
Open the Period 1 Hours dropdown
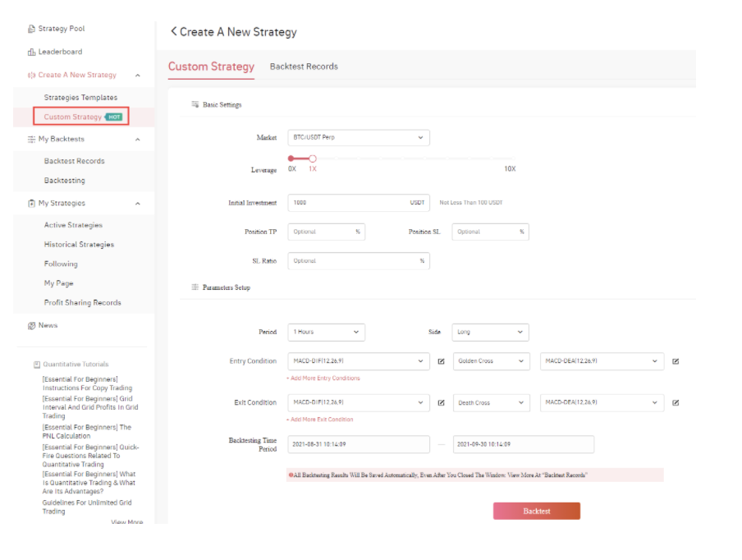click(326, 333)
